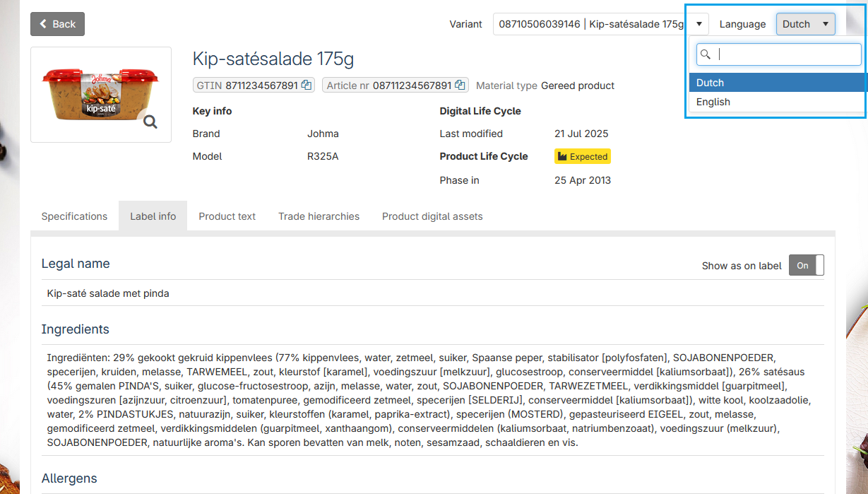Copy the Article nr icon
This screenshot has height=494, width=868.
click(460, 86)
